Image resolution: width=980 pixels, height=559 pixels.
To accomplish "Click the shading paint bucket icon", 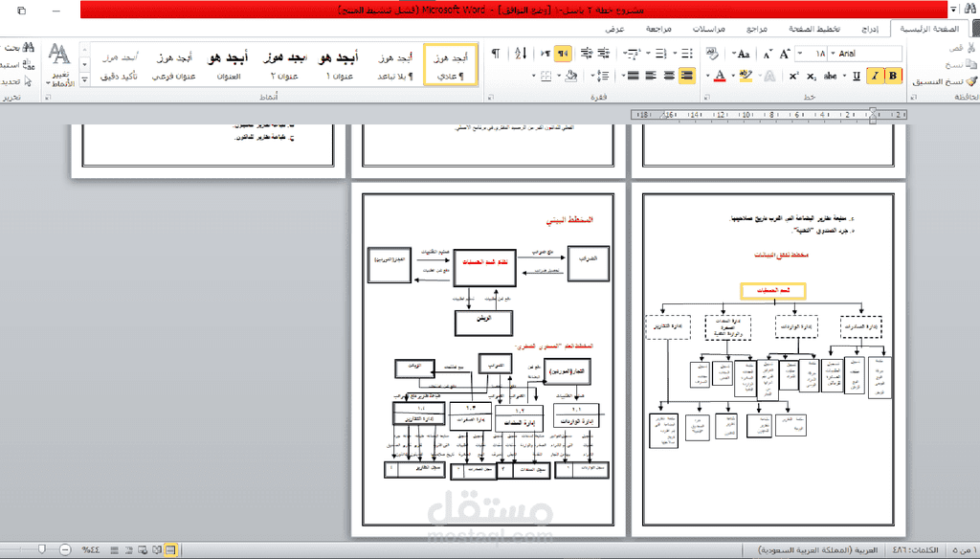I will click(570, 76).
